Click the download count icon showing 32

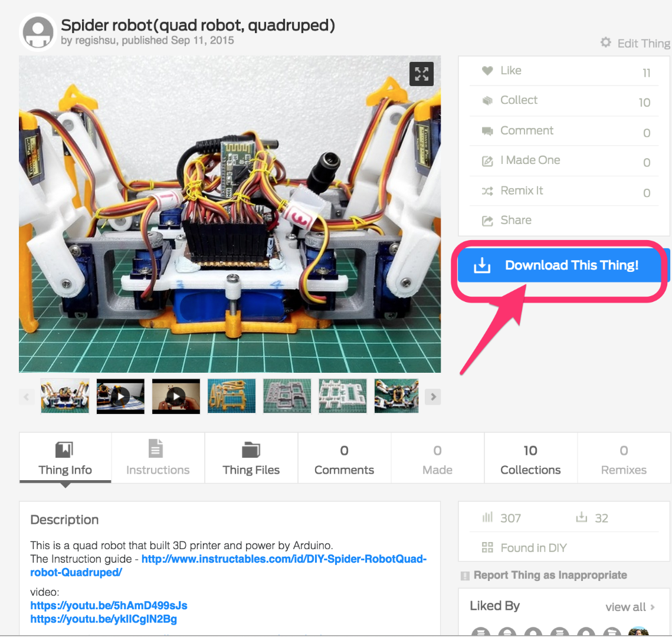point(583,517)
